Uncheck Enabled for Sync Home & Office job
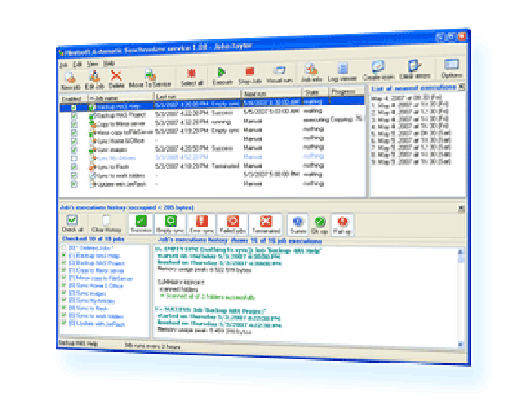 [74, 141]
